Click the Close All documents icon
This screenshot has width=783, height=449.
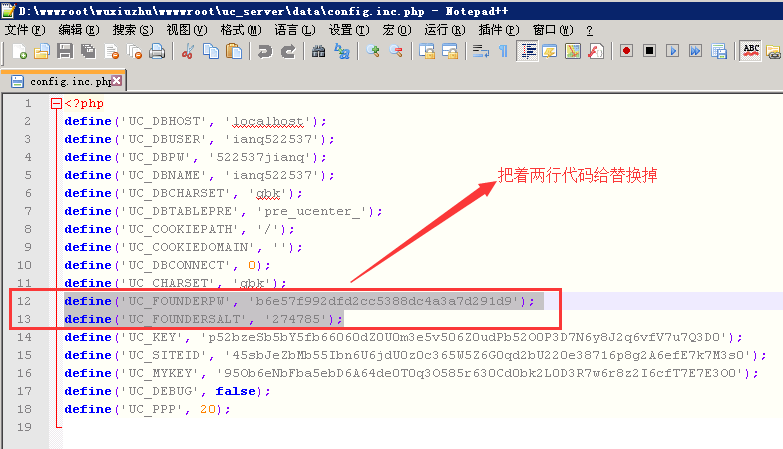click(134, 51)
